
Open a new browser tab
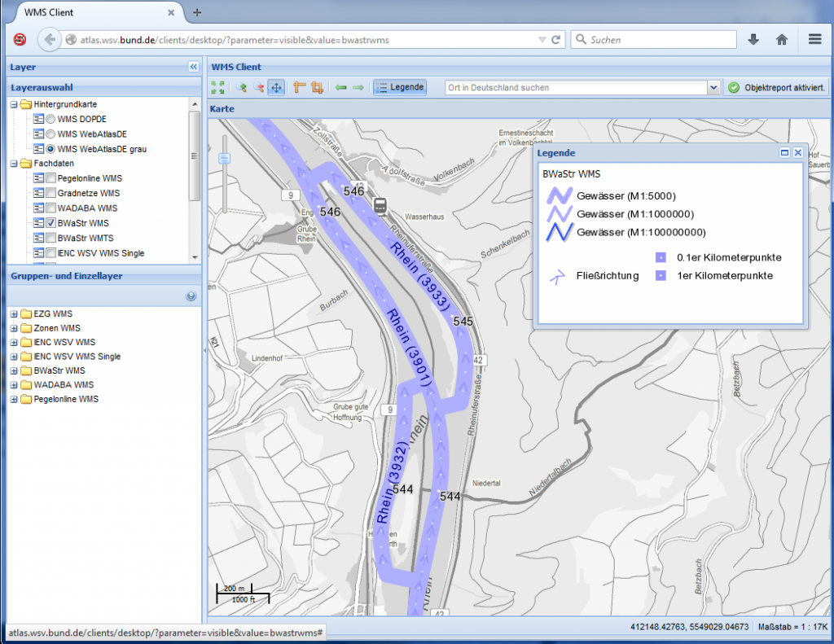point(197,12)
